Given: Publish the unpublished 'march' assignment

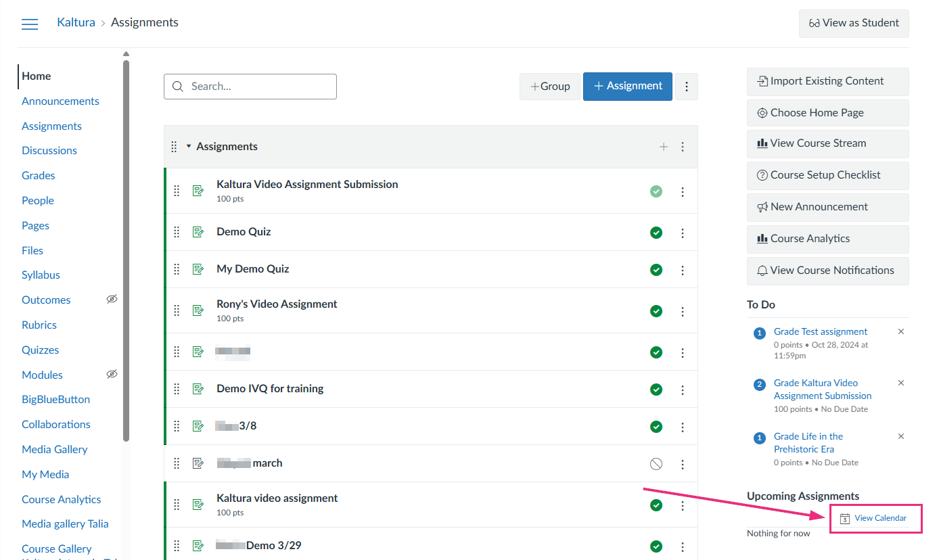Looking at the screenshot, I should tap(656, 464).
